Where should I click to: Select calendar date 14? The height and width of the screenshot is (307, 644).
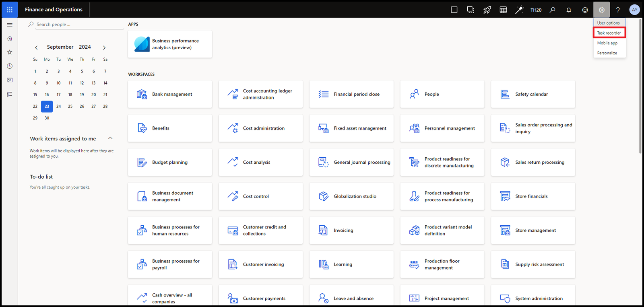[105, 83]
